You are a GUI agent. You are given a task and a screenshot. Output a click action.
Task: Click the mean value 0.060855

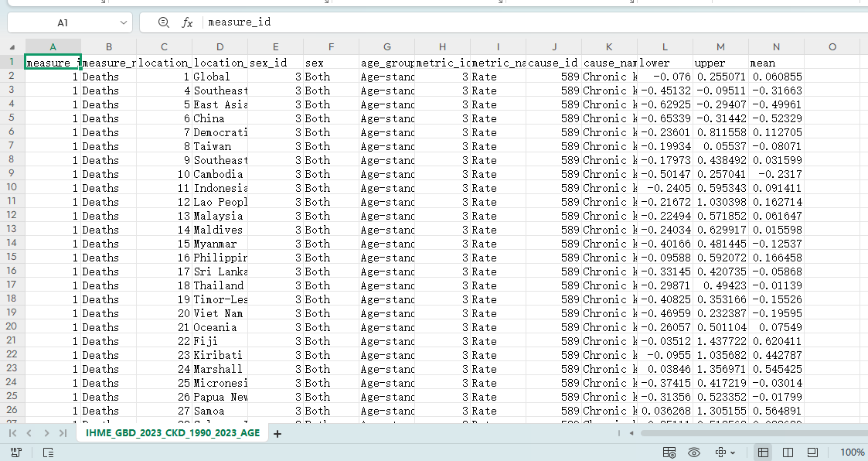[777, 77]
